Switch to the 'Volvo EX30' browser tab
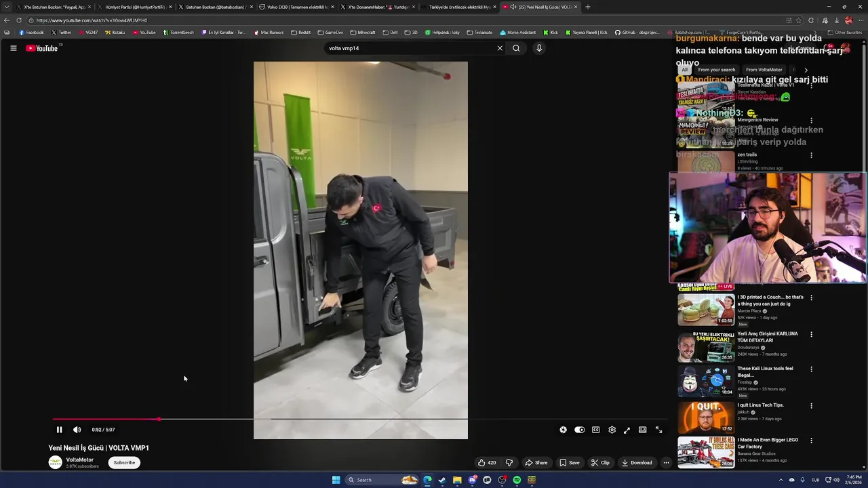The height and width of the screenshot is (488, 868). pyautogui.click(x=295, y=7)
